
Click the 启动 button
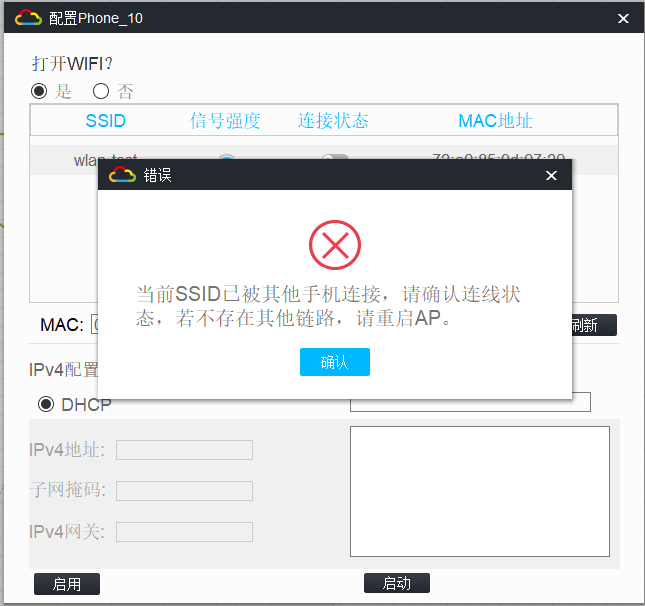click(x=397, y=583)
